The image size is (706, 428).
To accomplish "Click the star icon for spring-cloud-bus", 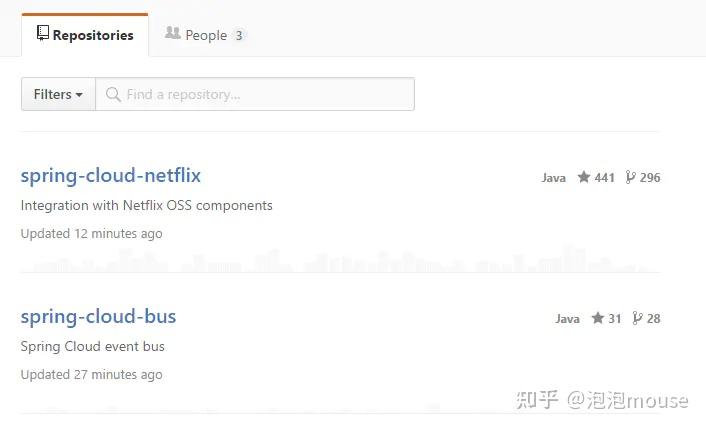I will 597,318.
